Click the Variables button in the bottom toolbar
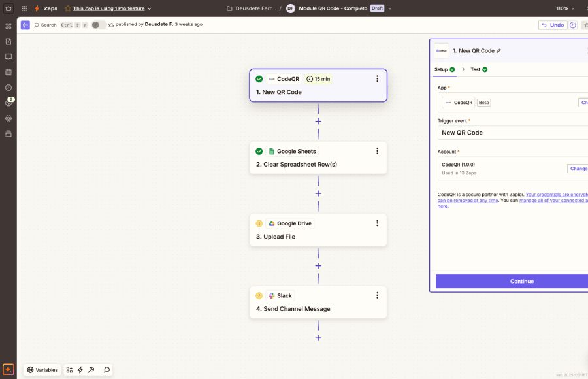This screenshot has height=379, width=588. (x=42, y=369)
